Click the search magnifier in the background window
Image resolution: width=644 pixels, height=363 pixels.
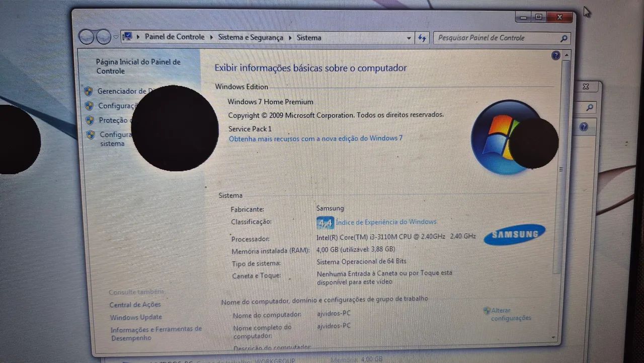[x=589, y=107]
